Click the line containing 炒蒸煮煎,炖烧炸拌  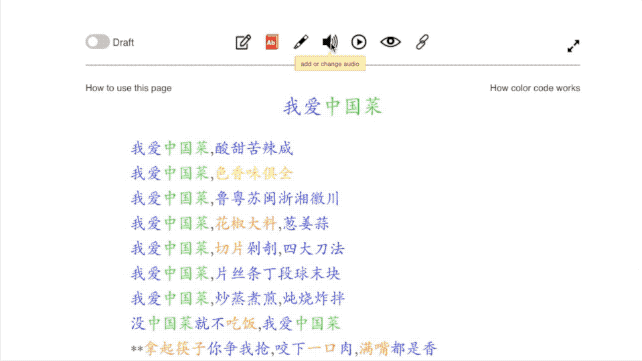pos(238,298)
